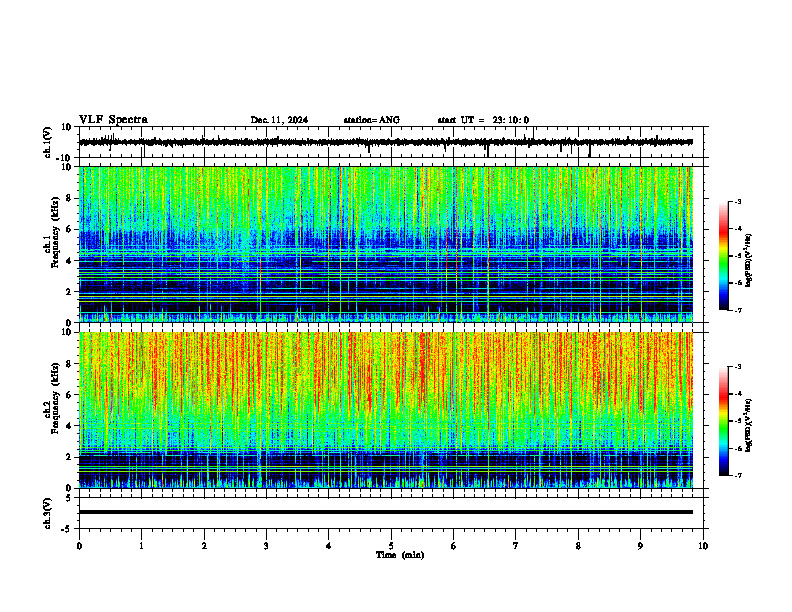792x612 pixels.
Task: Click the 'VLF Spectra' title text
Action: [113, 120]
